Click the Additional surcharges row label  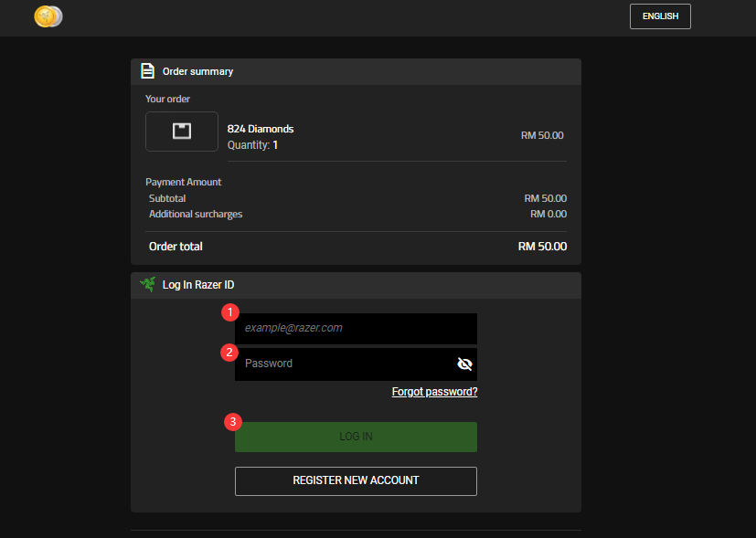(x=196, y=214)
